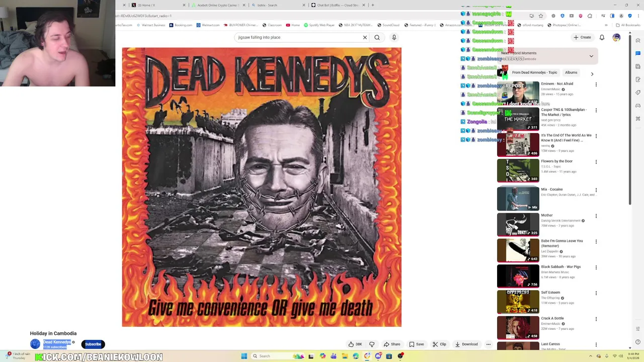Open Flowers by the Door thumbnail
The width and height of the screenshot is (644, 362).
tap(518, 170)
